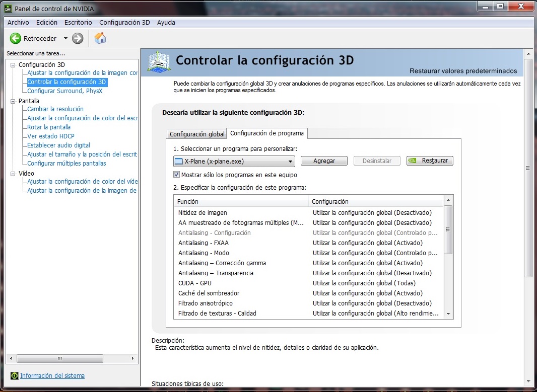This screenshot has width=537, height=392.
Task: Click the Restaurar button
Action: pos(430,161)
